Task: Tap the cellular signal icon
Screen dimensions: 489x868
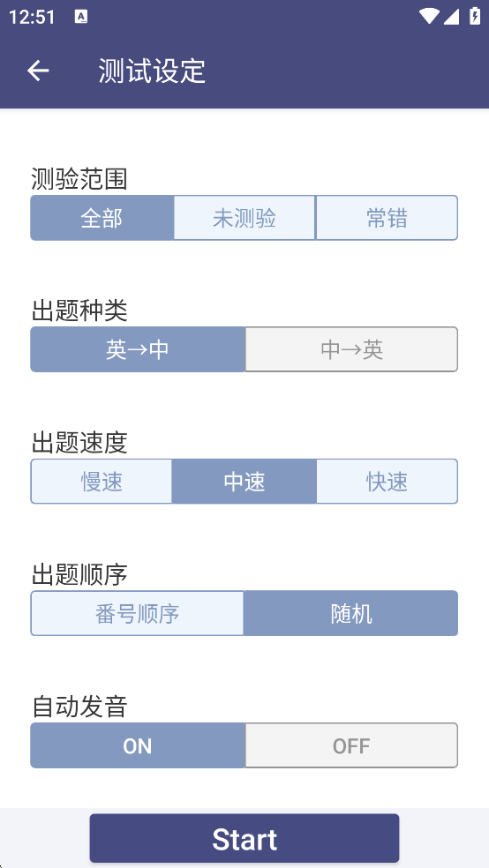Action: pos(451,17)
